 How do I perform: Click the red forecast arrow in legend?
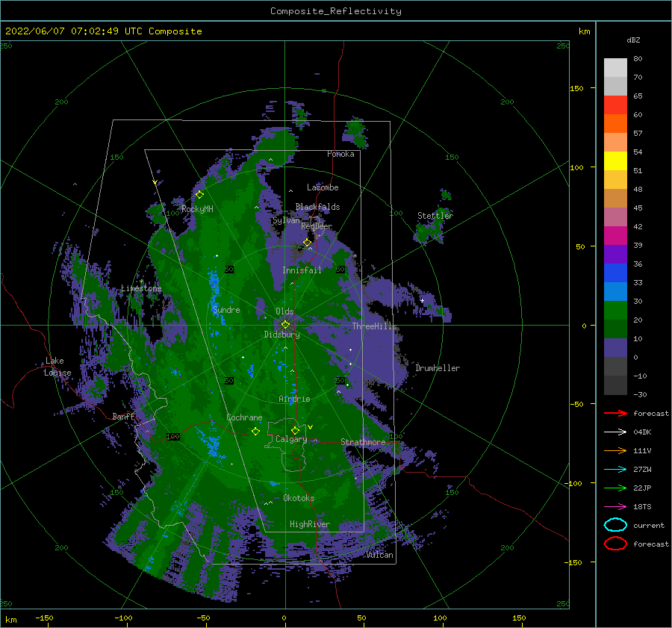click(x=615, y=413)
